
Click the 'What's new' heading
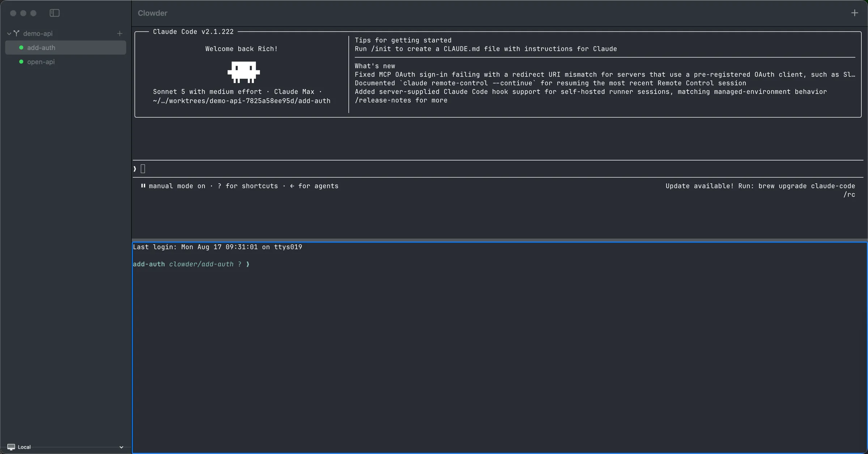[x=375, y=66]
